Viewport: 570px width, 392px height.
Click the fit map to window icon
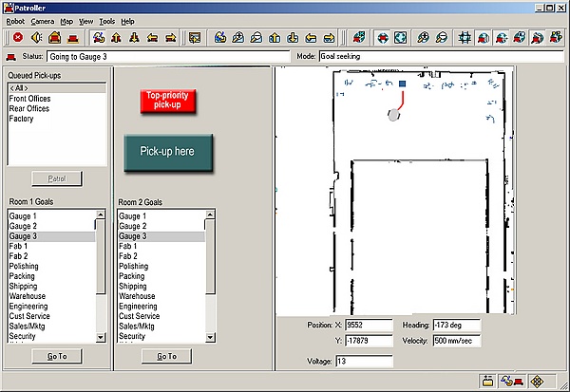pyautogui.click(x=401, y=38)
